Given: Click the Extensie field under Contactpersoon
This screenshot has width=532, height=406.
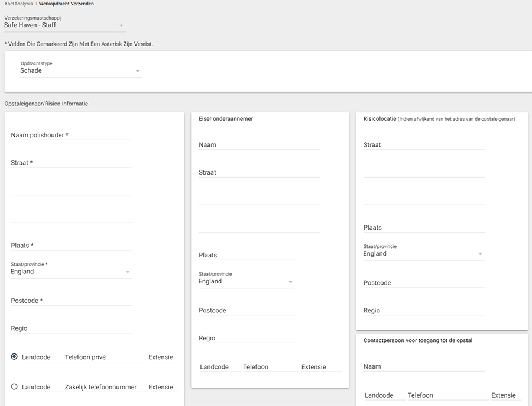Looking at the screenshot, I should (x=506, y=395).
